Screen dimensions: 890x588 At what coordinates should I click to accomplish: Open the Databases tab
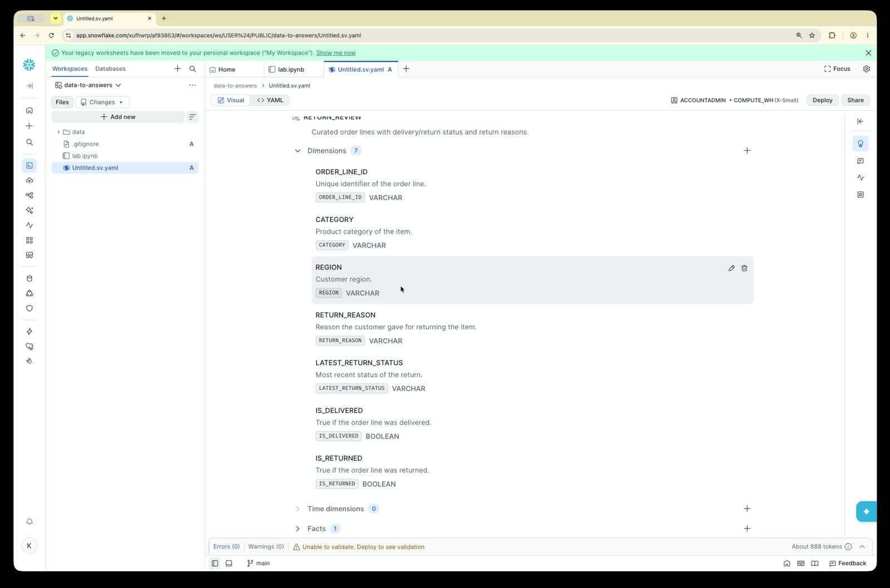point(110,69)
